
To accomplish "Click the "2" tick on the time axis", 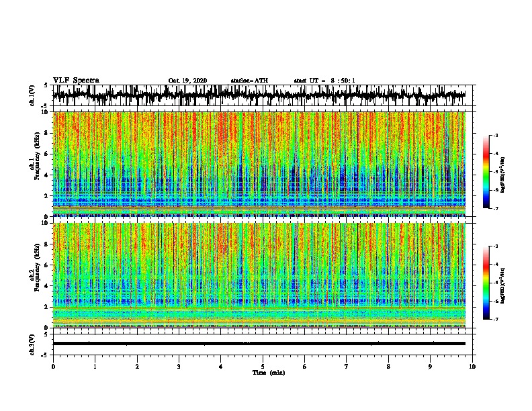I will coord(137,367).
